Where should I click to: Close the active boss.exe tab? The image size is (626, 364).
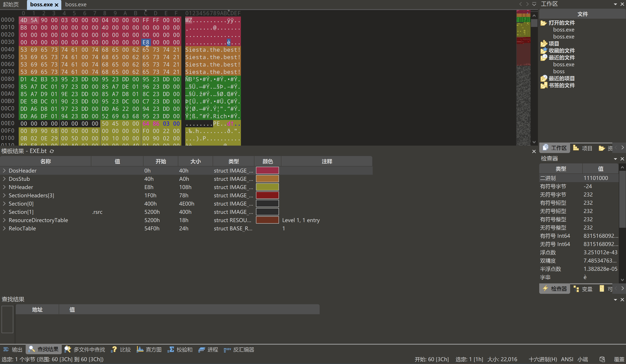[x=56, y=5]
